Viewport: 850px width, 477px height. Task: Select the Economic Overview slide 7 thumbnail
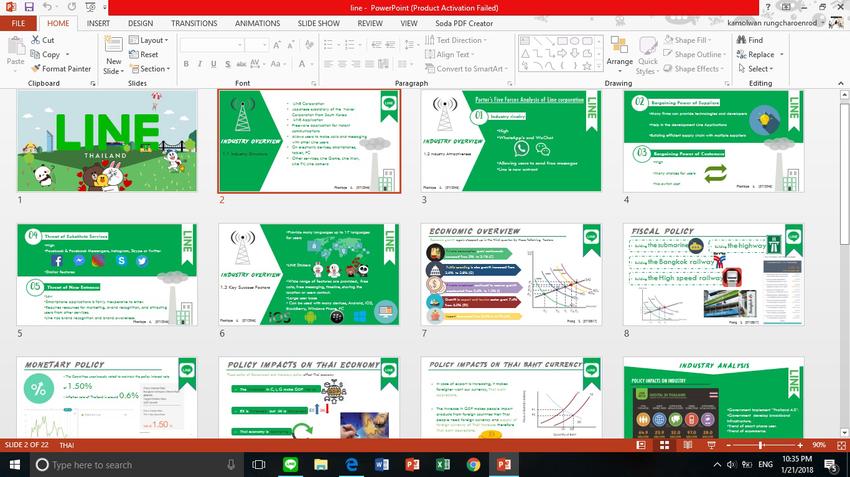click(x=511, y=274)
